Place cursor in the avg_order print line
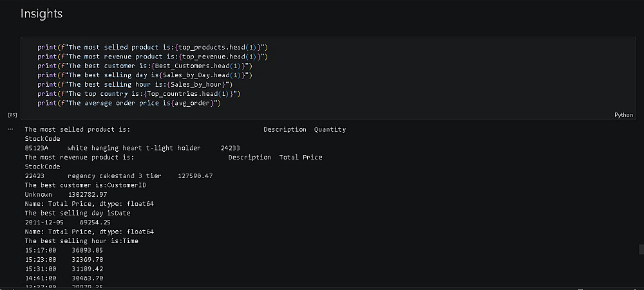644x290 pixels. (129, 103)
